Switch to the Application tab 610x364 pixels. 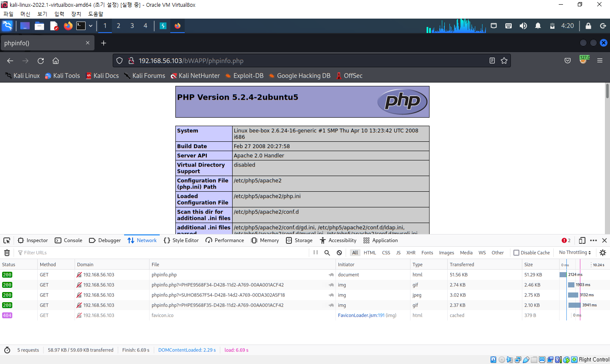coord(381,240)
